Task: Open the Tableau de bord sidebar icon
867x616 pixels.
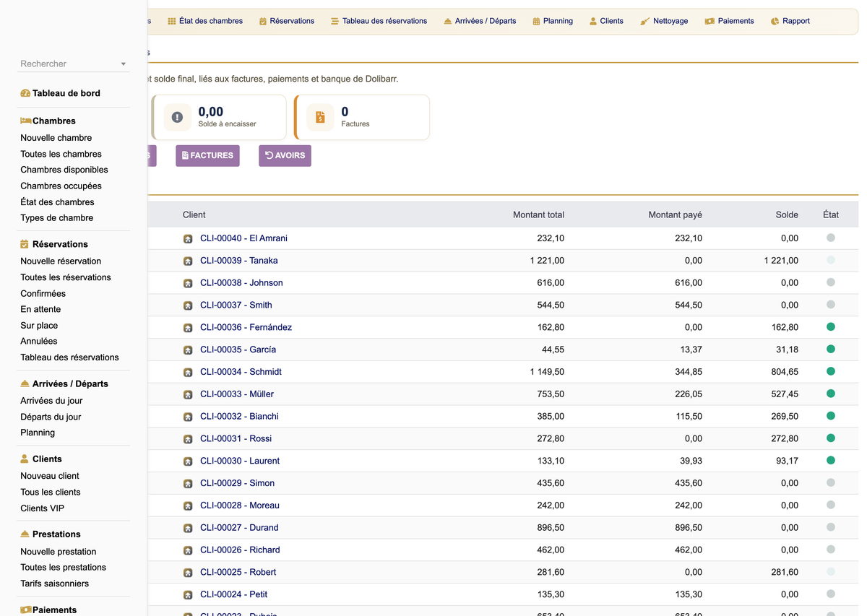Action: pyautogui.click(x=25, y=93)
